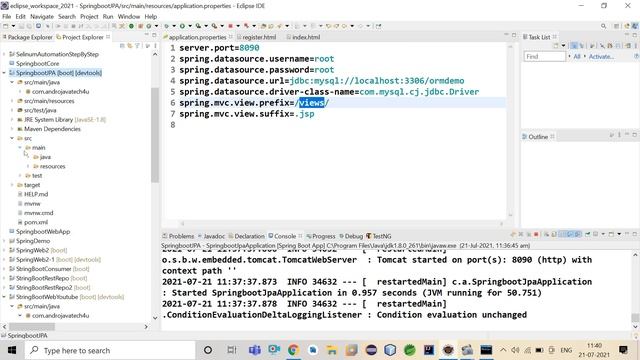The image size is (640, 360).
Task: Open the notification center icon in taskbar
Action: click(x=623, y=350)
